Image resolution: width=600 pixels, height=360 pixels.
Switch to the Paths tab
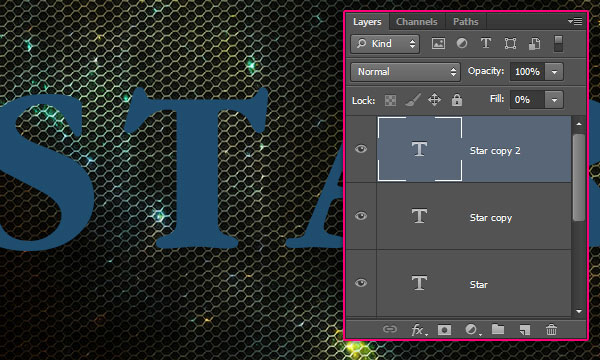click(465, 21)
